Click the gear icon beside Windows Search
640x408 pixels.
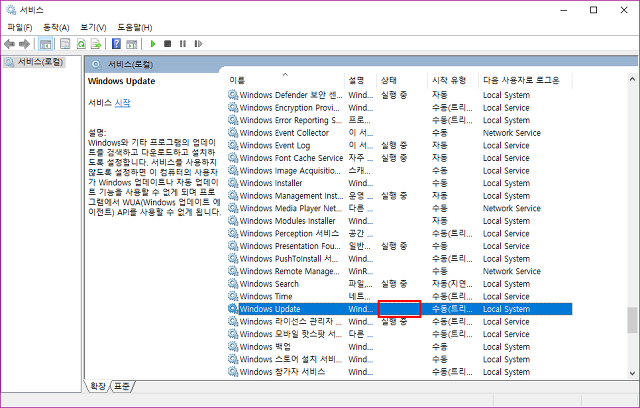pos(233,284)
